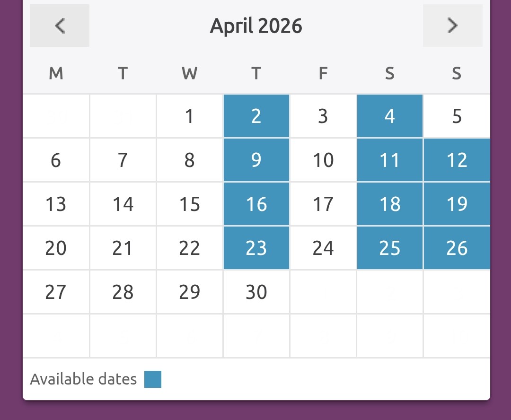Screen dimensions: 511x420
Task: Advance to next month arrow
Action: [x=452, y=26]
